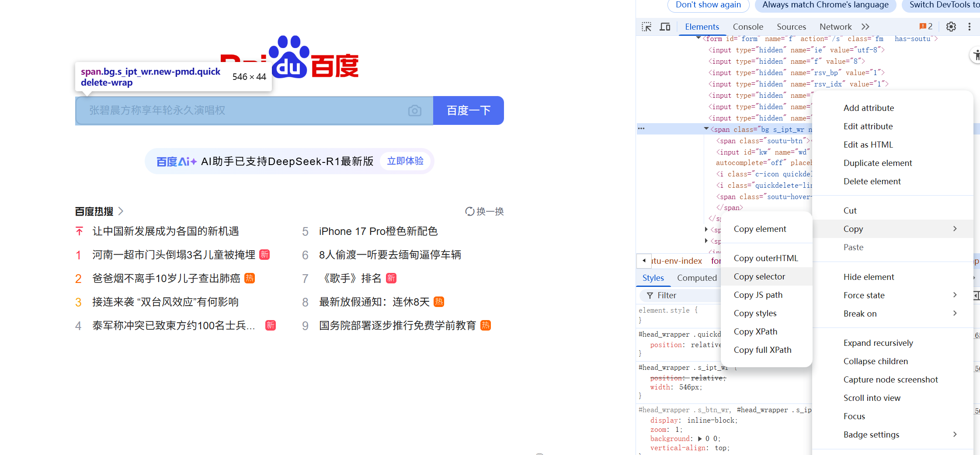Open 最新放假通知：连休8天 headline
980x455 pixels.
coord(374,302)
